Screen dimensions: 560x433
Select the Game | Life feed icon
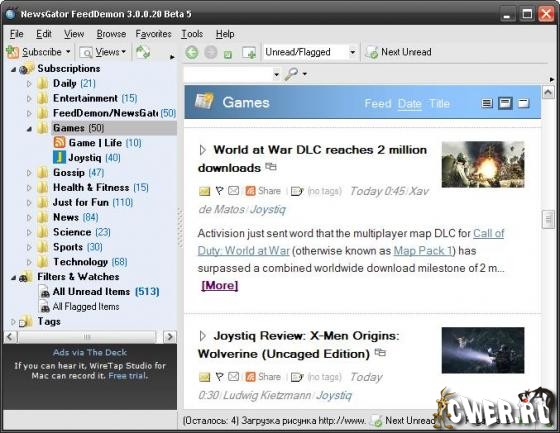[x=59, y=142]
